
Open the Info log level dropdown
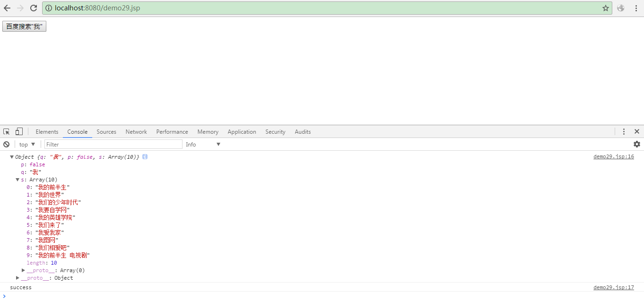click(x=203, y=145)
